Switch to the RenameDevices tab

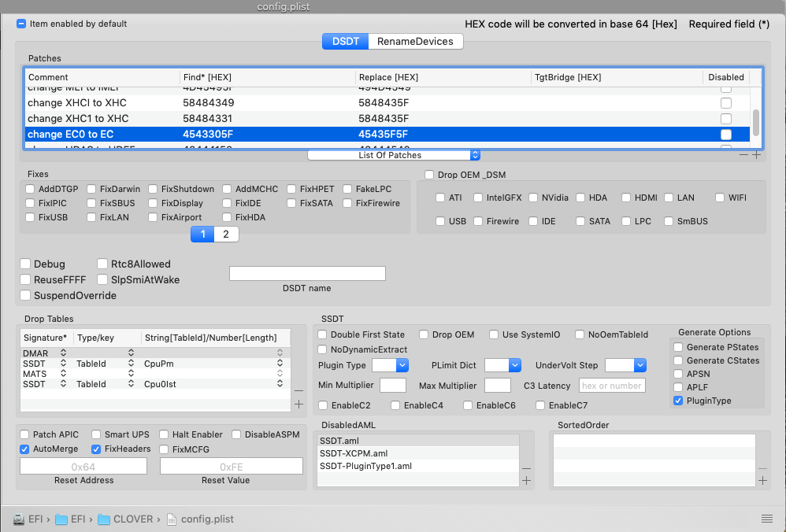[415, 41]
